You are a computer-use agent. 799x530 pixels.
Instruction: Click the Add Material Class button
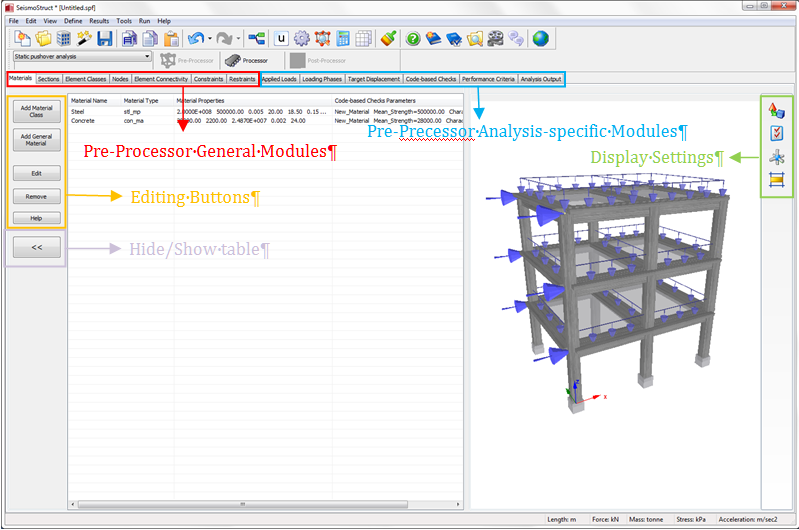point(36,111)
